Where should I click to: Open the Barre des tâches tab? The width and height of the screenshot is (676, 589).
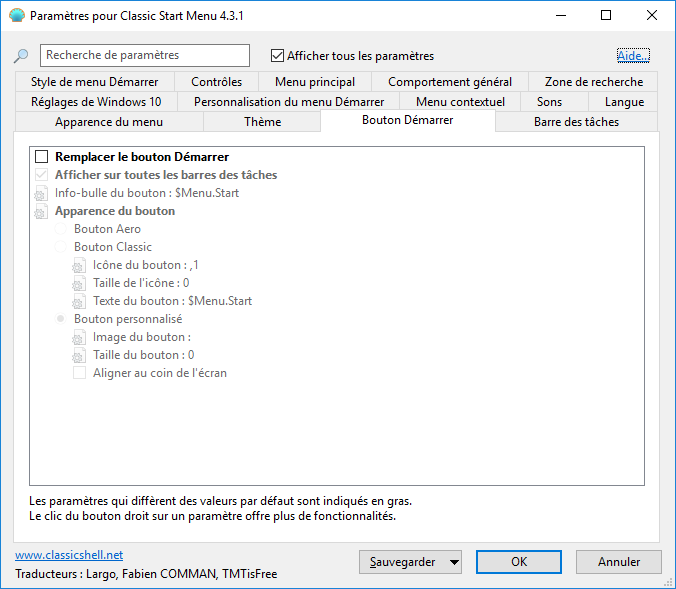[576, 122]
